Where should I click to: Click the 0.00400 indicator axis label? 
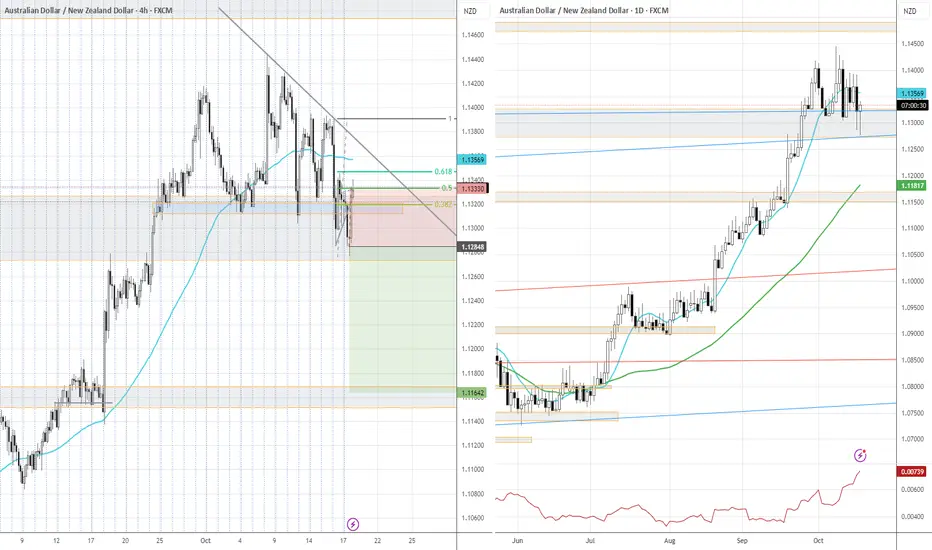[912, 517]
